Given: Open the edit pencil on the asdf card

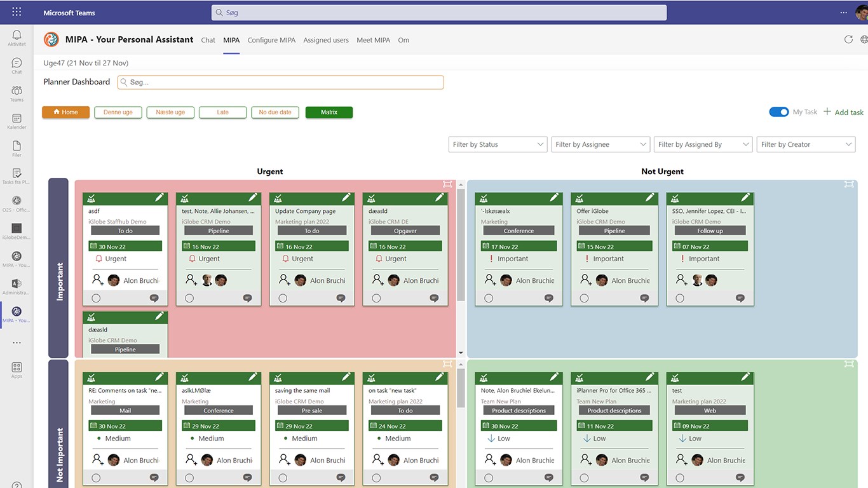Looking at the screenshot, I should (x=159, y=198).
